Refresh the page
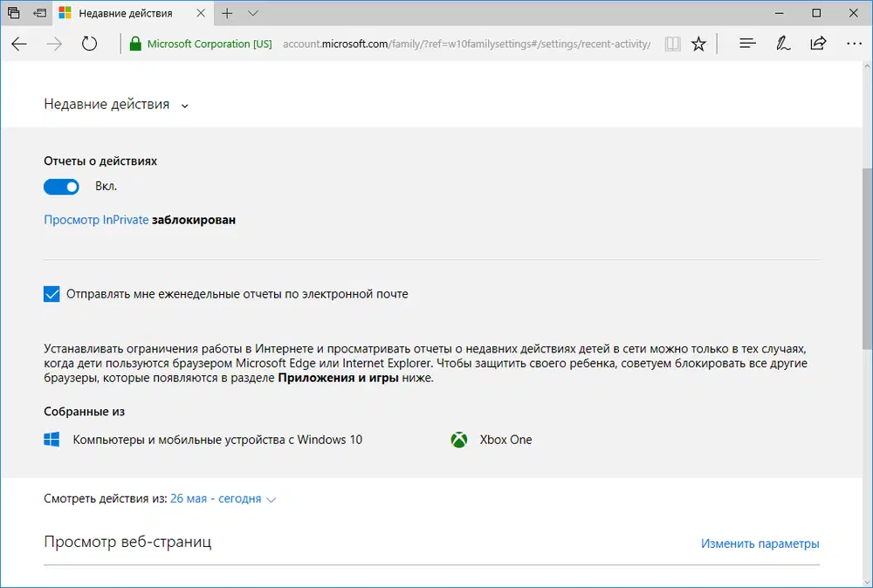 89,44
